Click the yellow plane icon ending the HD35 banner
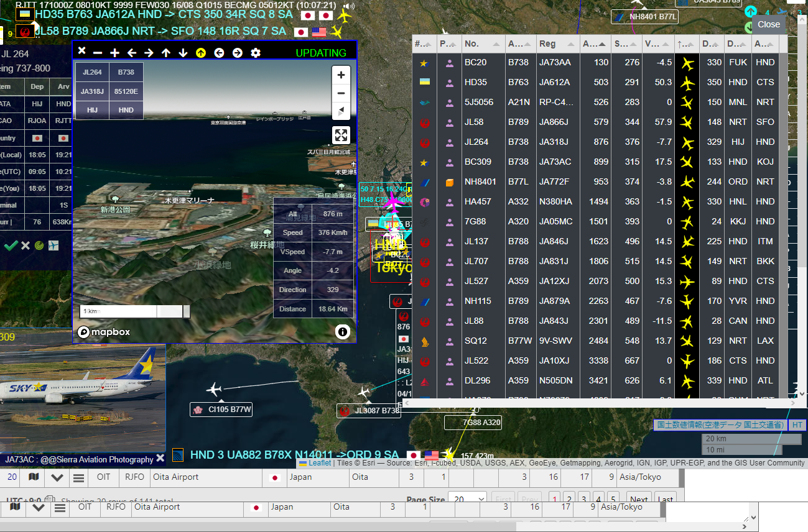The width and height of the screenshot is (808, 532). 343,15
